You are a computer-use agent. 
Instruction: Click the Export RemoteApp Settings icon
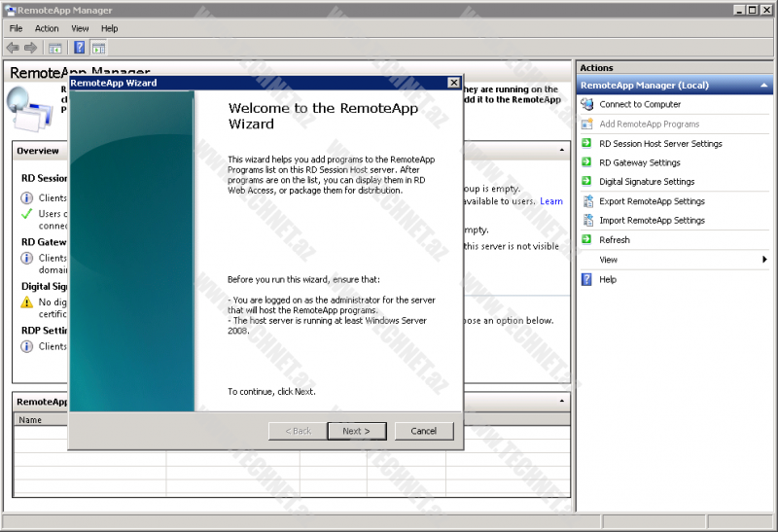tap(586, 201)
